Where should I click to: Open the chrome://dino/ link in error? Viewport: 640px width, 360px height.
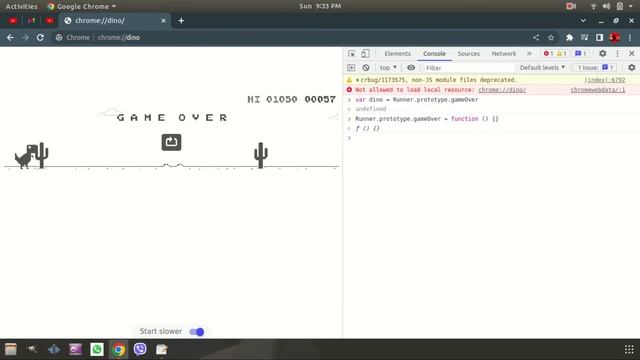tap(502, 90)
